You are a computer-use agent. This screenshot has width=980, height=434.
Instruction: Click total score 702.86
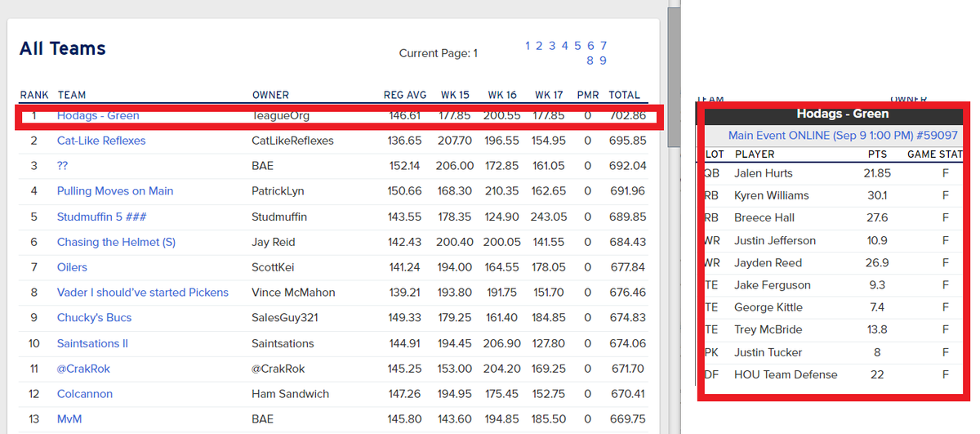(x=627, y=115)
